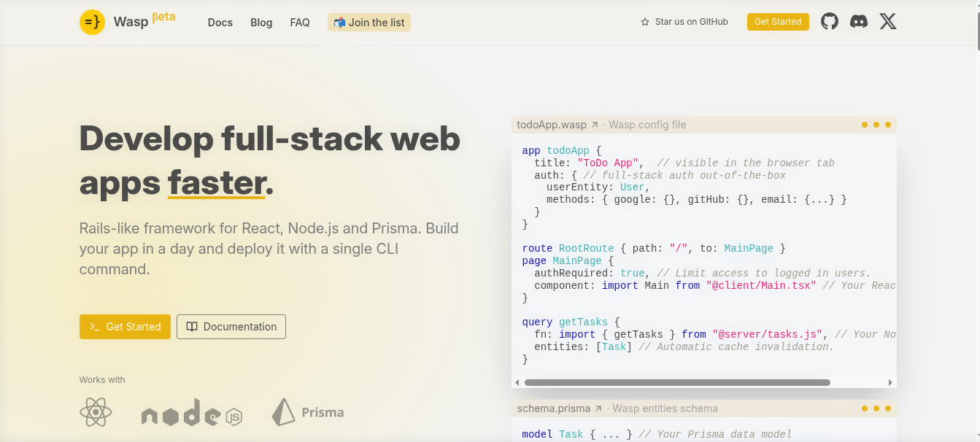This screenshot has height=442, width=980.
Task: Open the GitHub icon link
Action: [830, 22]
